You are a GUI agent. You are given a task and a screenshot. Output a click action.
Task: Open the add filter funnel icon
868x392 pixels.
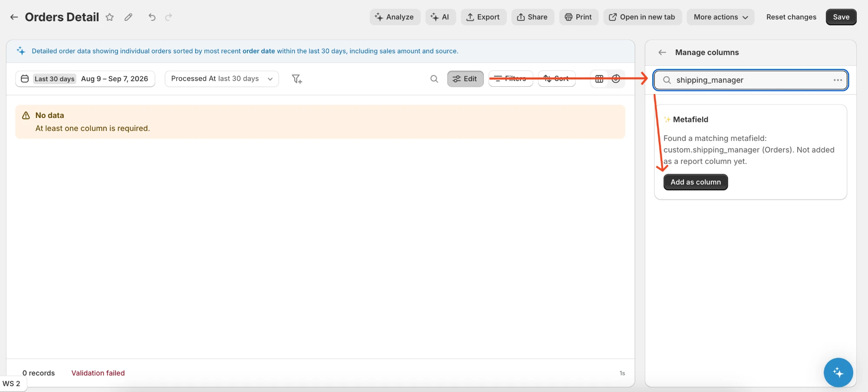coord(297,79)
